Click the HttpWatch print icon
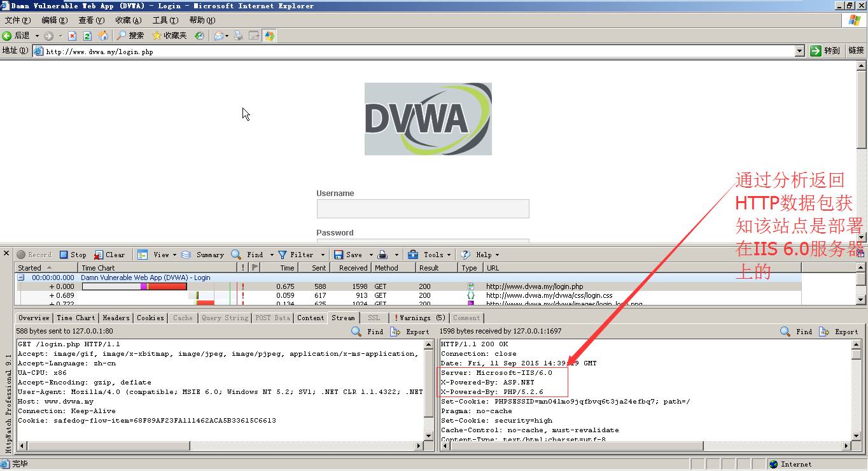This screenshot has width=868, height=471. click(382, 255)
